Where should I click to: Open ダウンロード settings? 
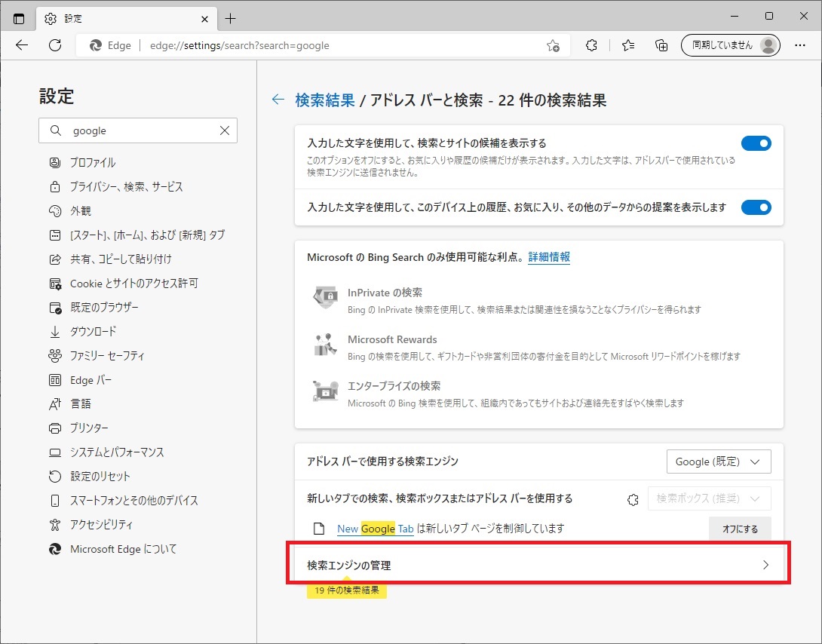81,331
